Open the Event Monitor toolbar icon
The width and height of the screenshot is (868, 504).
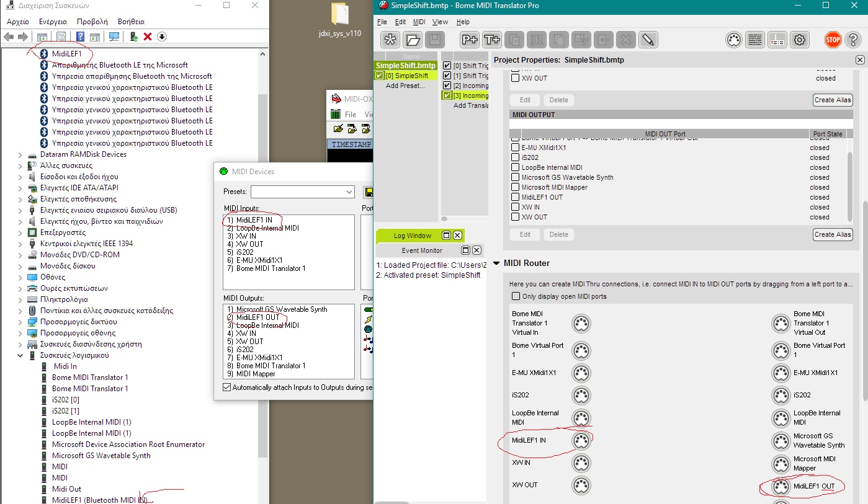777,40
